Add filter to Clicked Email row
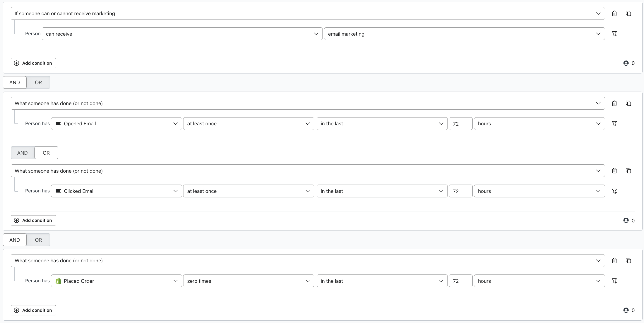This screenshot has height=323, width=644. (614, 191)
